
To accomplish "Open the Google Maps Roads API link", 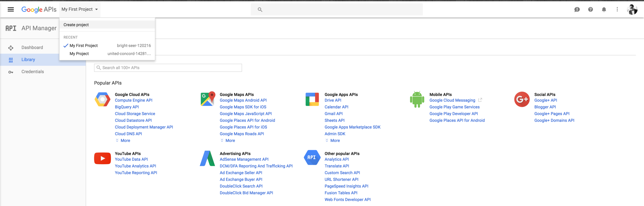I will 242,134.
